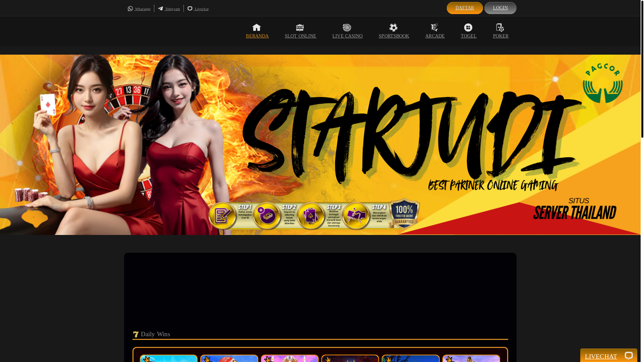
Task: Click the Live Casino chip icon
Action: [x=347, y=27]
